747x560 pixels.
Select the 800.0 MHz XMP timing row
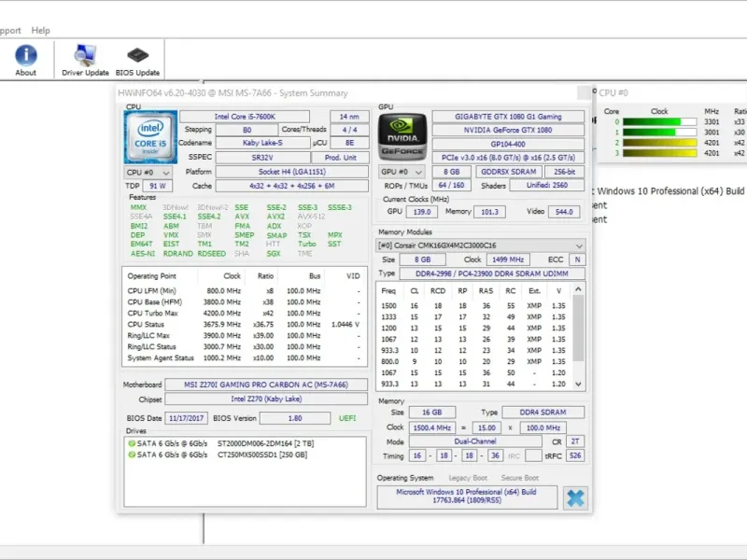(473, 362)
